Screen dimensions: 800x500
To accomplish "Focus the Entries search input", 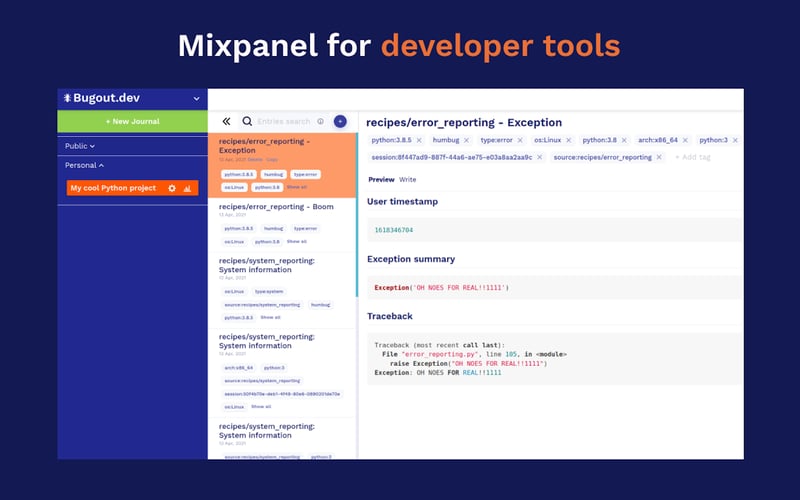I will click(284, 121).
